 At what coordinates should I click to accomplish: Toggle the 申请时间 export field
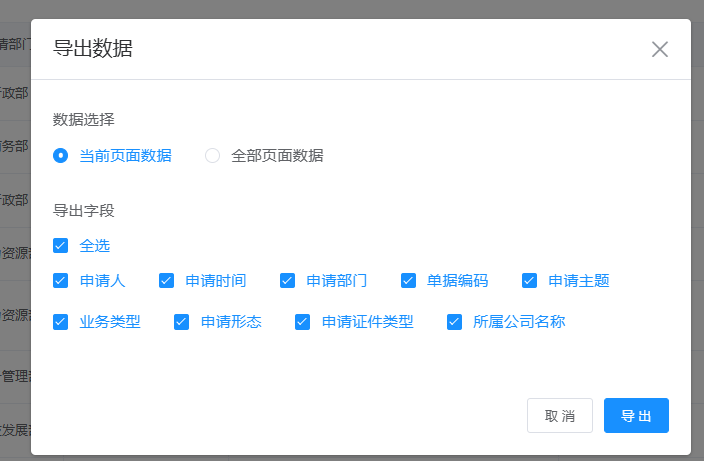click(x=167, y=281)
